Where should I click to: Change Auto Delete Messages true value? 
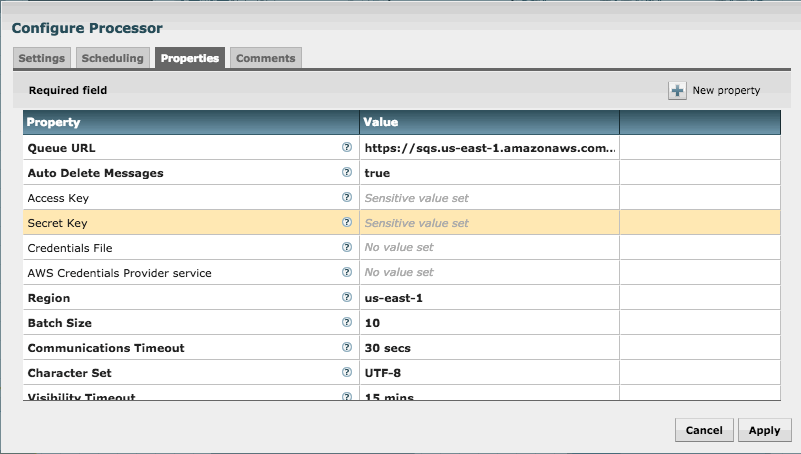(x=489, y=173)
